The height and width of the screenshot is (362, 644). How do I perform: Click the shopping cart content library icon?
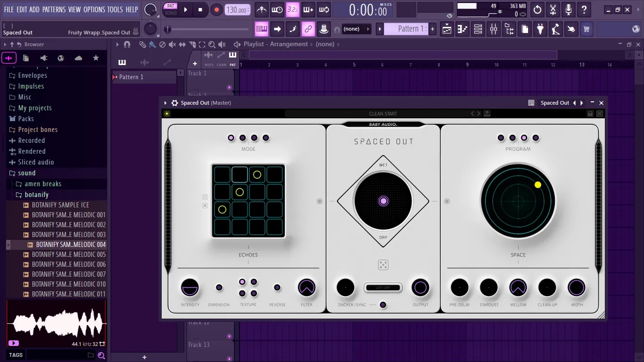[586, 29]
